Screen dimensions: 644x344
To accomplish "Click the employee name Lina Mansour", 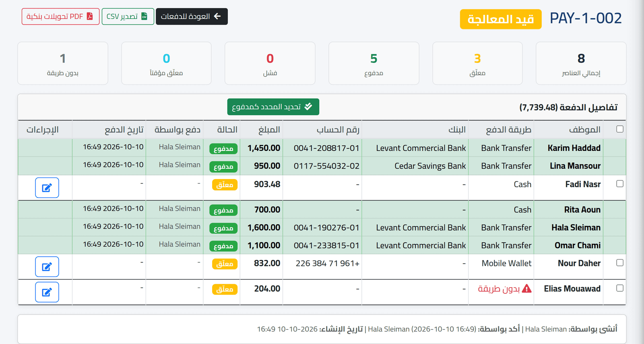I will coord(575,166).
